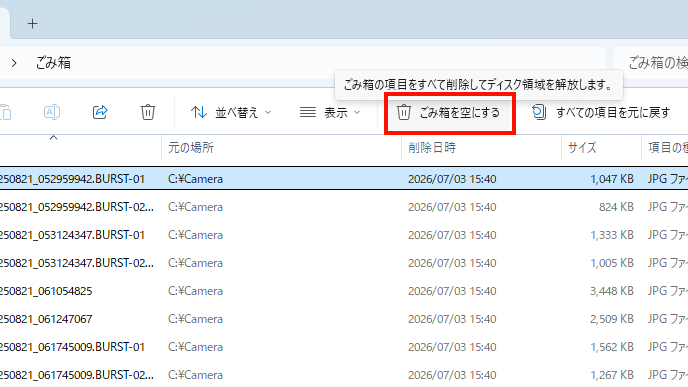This screenshot has width=688, height=387.
Task: Click the Paste clipboard icon
Action: coord(5,112)
